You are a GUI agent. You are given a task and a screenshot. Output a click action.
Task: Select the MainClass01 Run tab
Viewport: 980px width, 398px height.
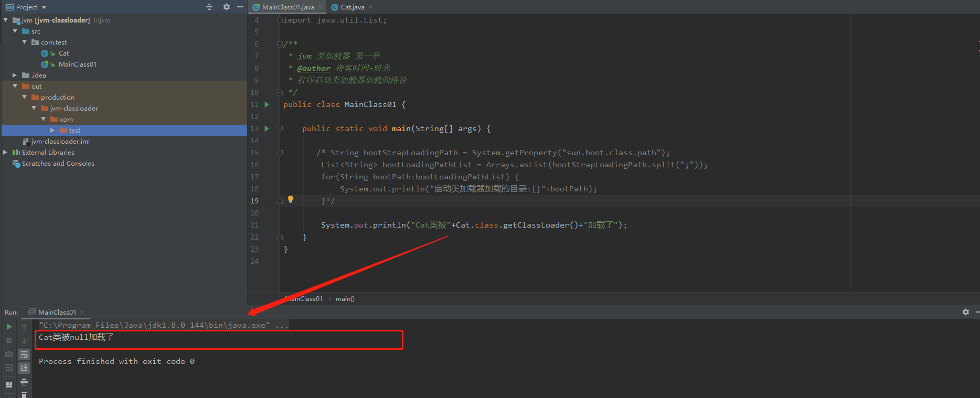click(x=57, y=312)
